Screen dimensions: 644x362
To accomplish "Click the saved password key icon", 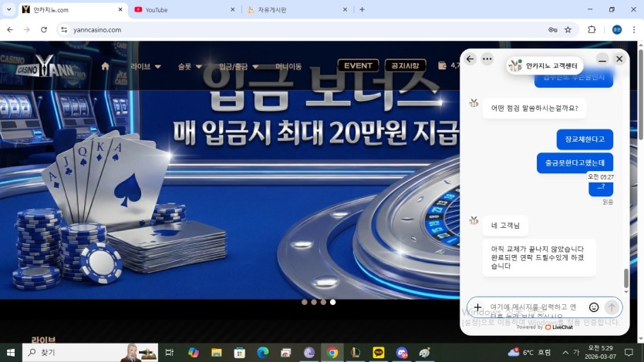I will pos(553,29).
